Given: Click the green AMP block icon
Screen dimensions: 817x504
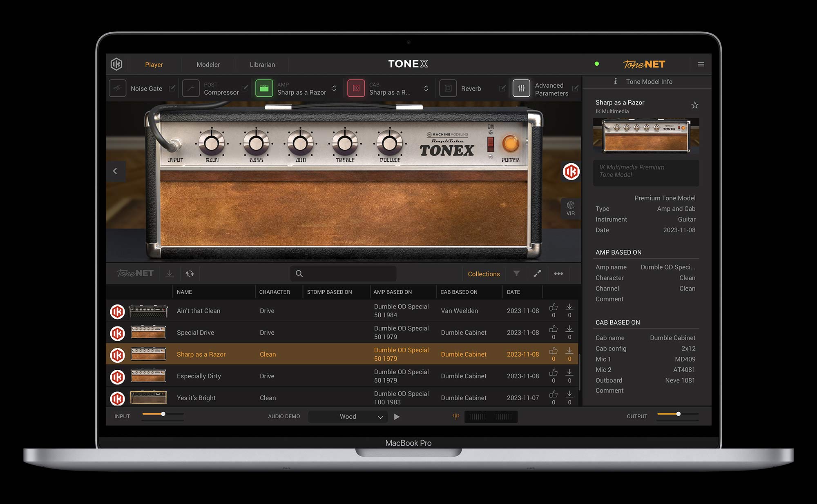Looking at the screenshot, I should click(264, 88).
